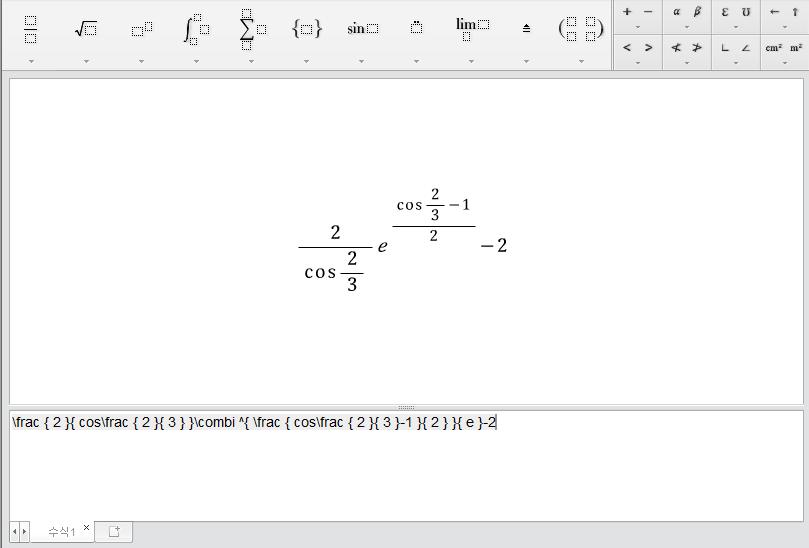Insert a limit template
Viewport: 809px width, 548px height.
point(472,27)
